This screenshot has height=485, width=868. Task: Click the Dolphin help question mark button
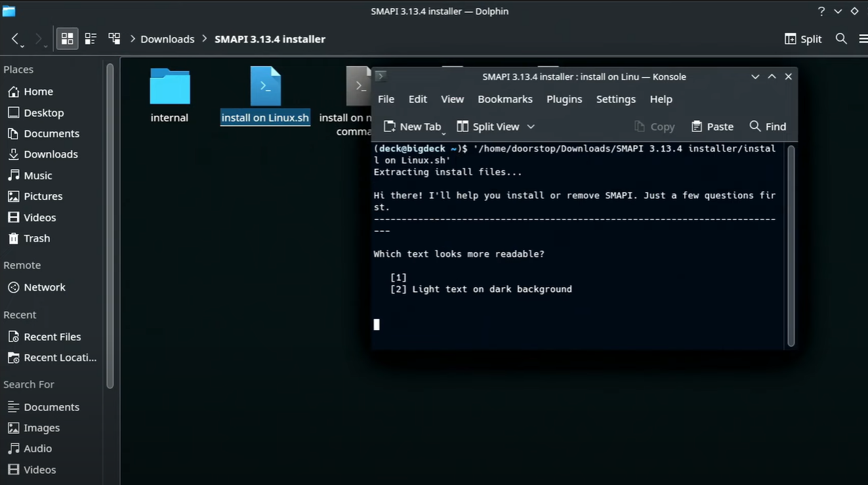point(821,11)
